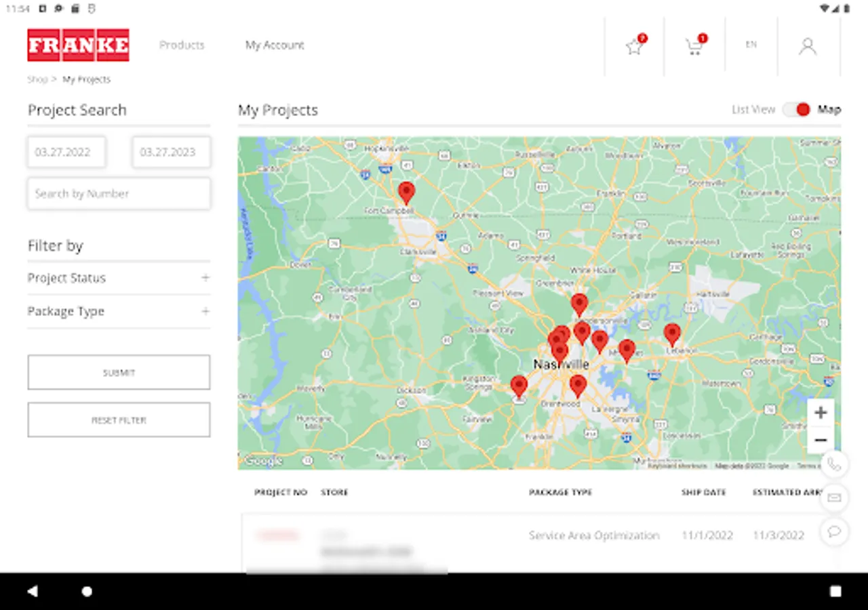Tap the phone contact icon

point(834,464)
